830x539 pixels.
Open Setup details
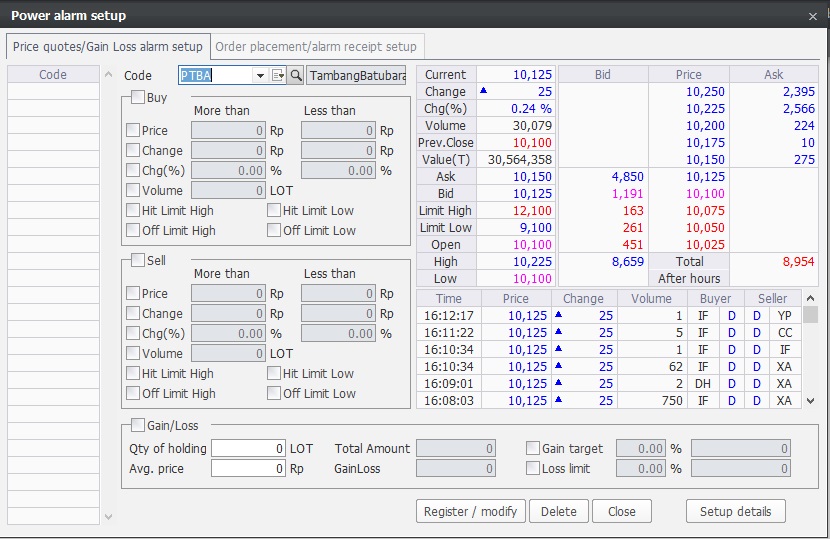tap(735, 511)
